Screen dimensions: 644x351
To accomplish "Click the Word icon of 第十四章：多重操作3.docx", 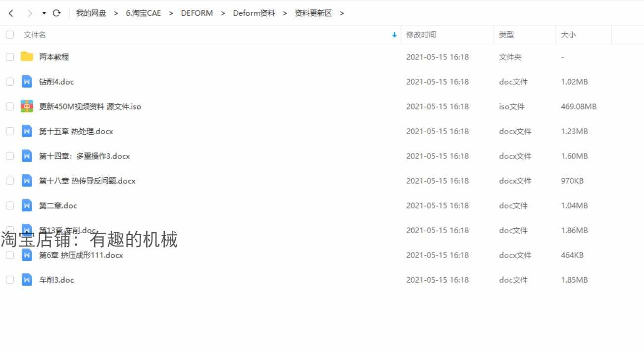I will [x=27, y=156].
